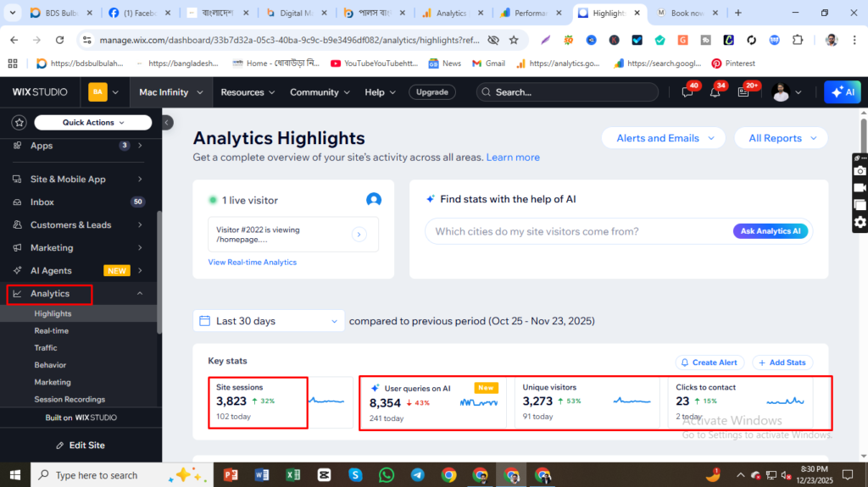This screenshot has width=868, height=487.
Task: Click the camera icon on right side panel
Action: point(860,171)
